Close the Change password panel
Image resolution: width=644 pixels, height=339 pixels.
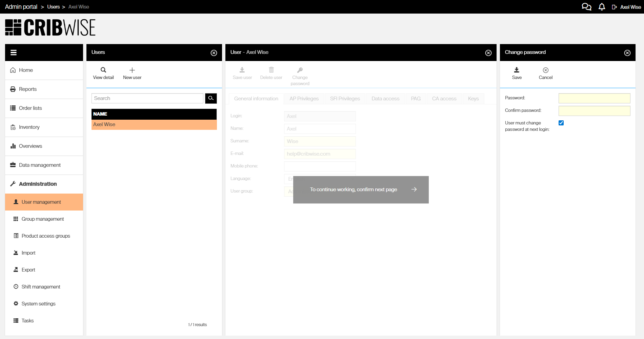[627, 53]
